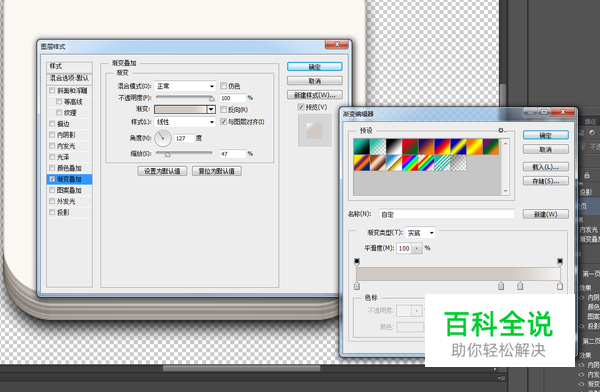Screen dimensions: 600x392
Task: Confirm with 确定 in the layer style dialog
Action: pos(315,67)
